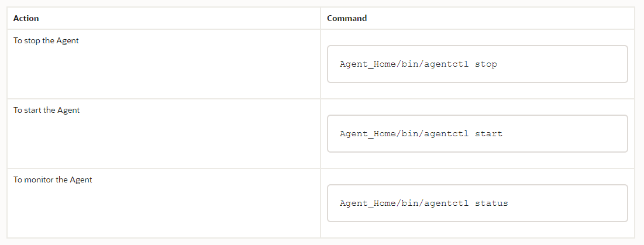
Task: Select the 'To monitor the Agent' cell text
Action: coord(53,180)
